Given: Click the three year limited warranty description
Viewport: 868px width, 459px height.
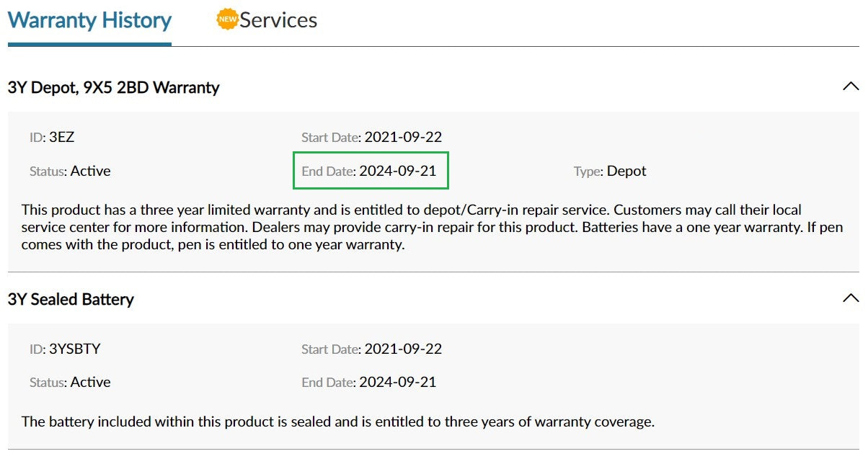Looking at the screenshot, I should (x=411, y=227).
